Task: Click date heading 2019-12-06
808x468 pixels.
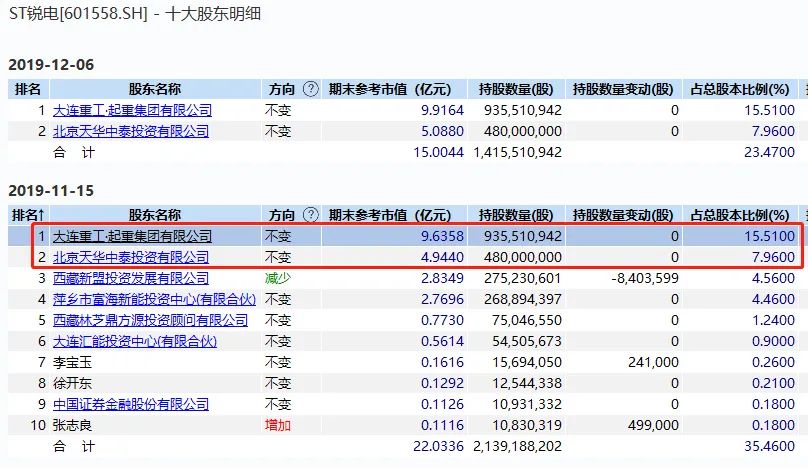Action: 51,65
